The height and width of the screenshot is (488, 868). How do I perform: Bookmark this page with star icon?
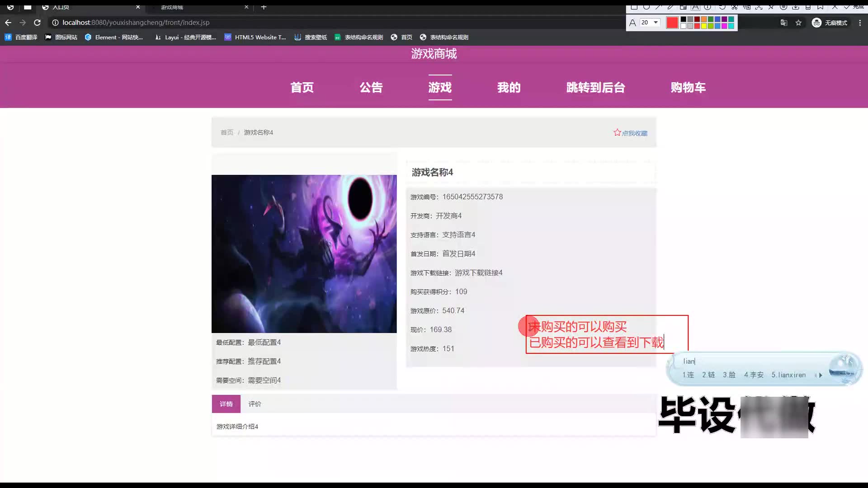(798, 23)
